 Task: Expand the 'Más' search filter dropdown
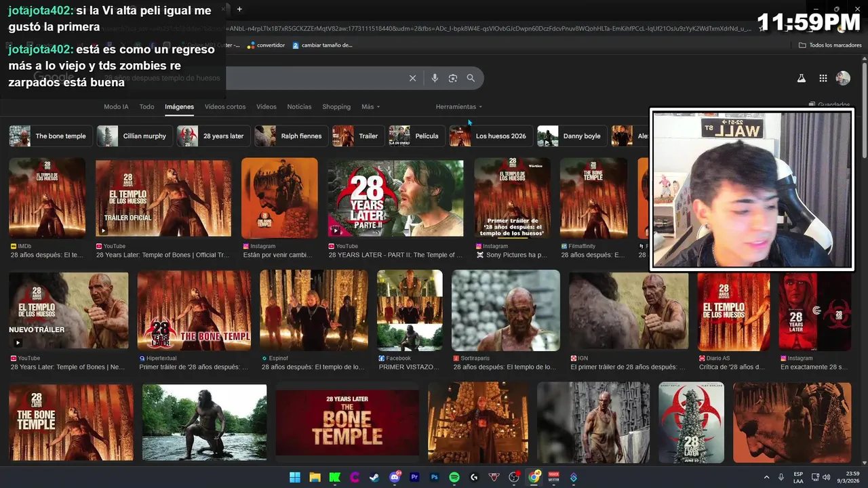(x=370, y=107)
